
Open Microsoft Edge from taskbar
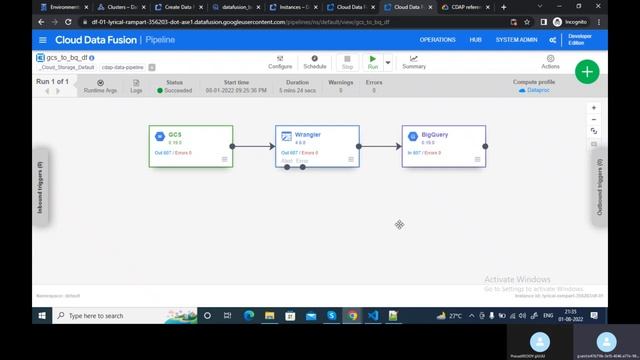tap(249, 316)
